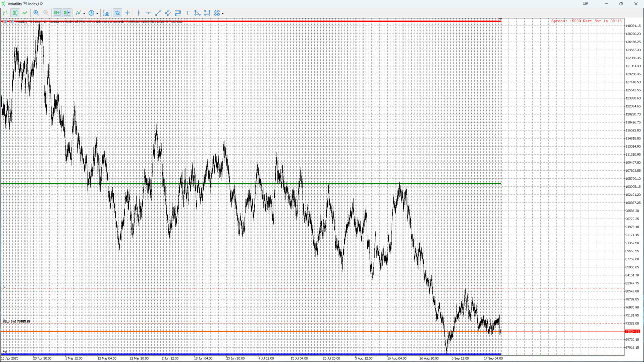Expand the shapes objects dropdown

223,13
